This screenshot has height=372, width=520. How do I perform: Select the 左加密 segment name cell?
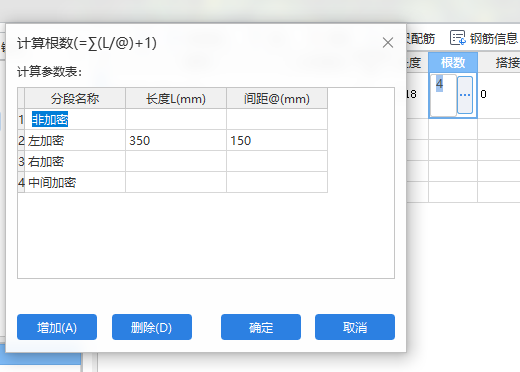75,140
